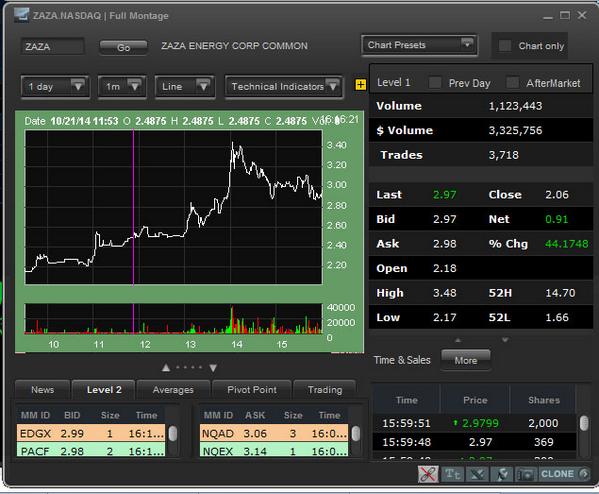Open the Line chart type dropdown

tap(185, 87)
